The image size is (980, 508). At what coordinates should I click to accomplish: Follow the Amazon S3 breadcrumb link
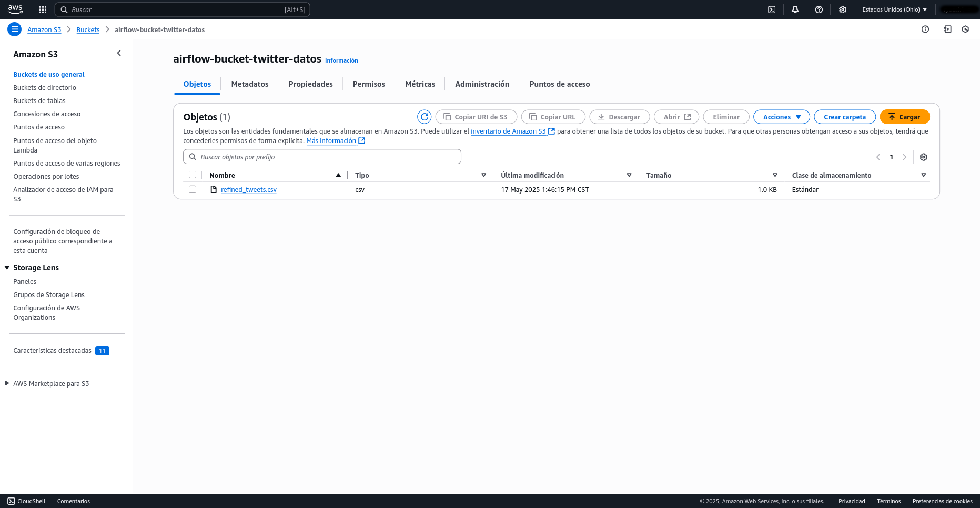coord(44,29)
